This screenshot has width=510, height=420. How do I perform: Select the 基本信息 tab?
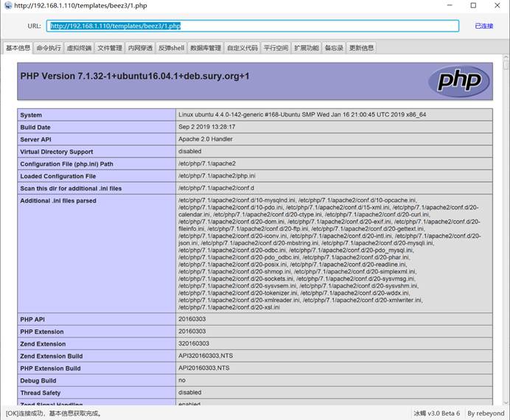(18, 48)
